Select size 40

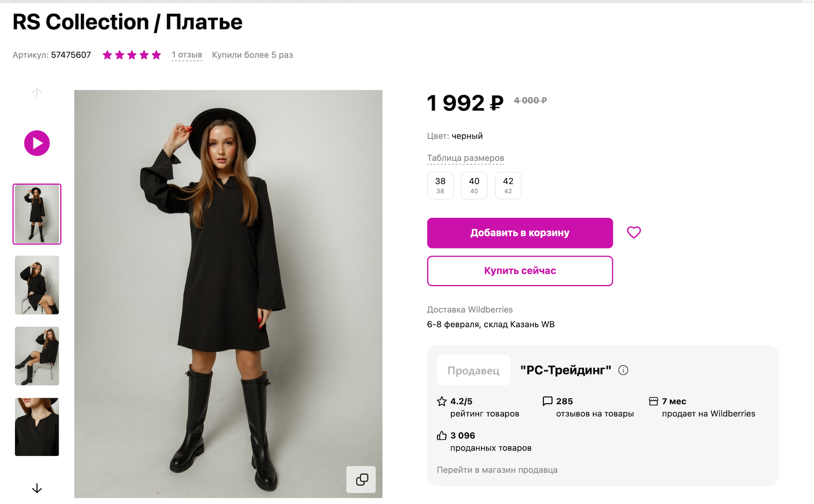coord(474,185)
